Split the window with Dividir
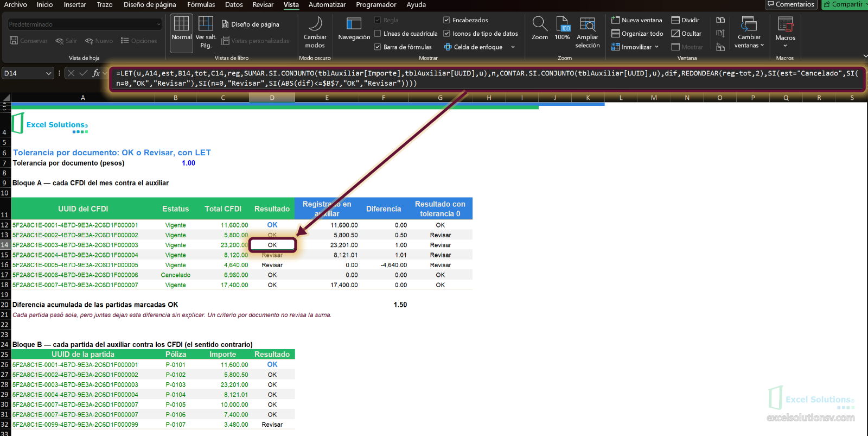The image size is (868, 436). 685,20
